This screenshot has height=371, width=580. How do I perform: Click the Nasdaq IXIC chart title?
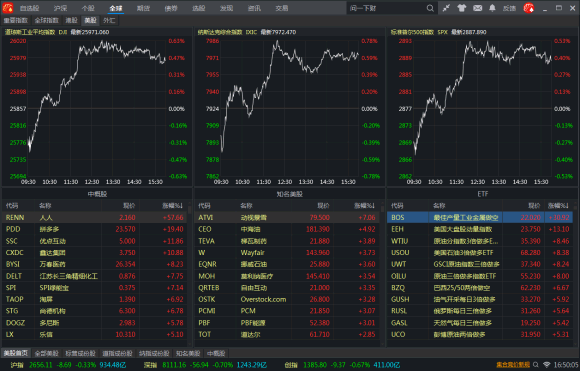[x=247, y=32]
